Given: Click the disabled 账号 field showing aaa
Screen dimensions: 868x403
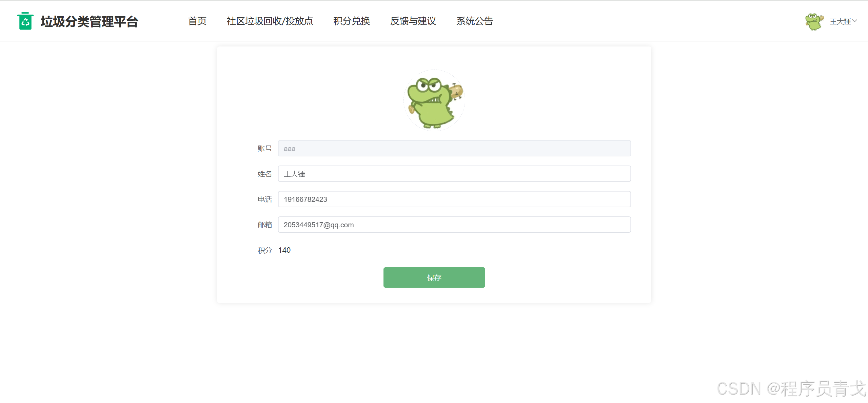Looking at the screenshot, I should pyautogui.click(x=454, y=148).
